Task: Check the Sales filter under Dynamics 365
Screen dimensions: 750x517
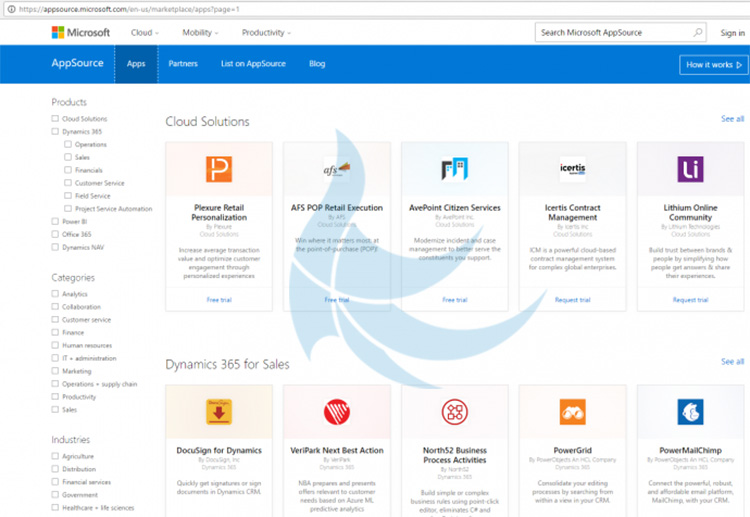Action: pos(68,157)
